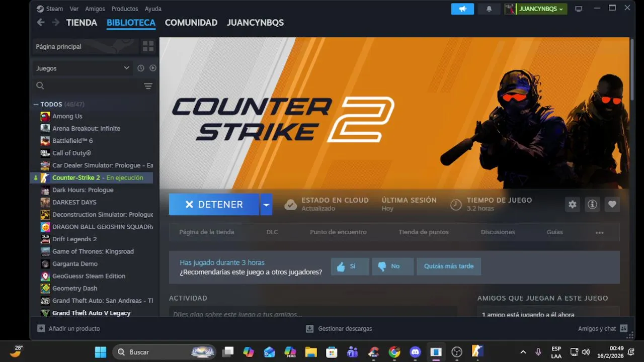Click the thumbs-up Sí button
The image size is (644, 362).
[x=350, y=266]
